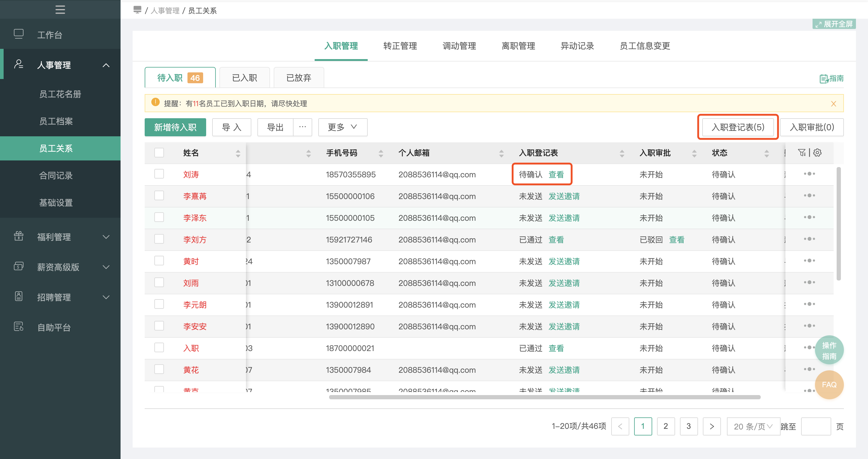View rejected approval for 李刘方
This screenshot has height=459, width=868.
click(677, 239)
